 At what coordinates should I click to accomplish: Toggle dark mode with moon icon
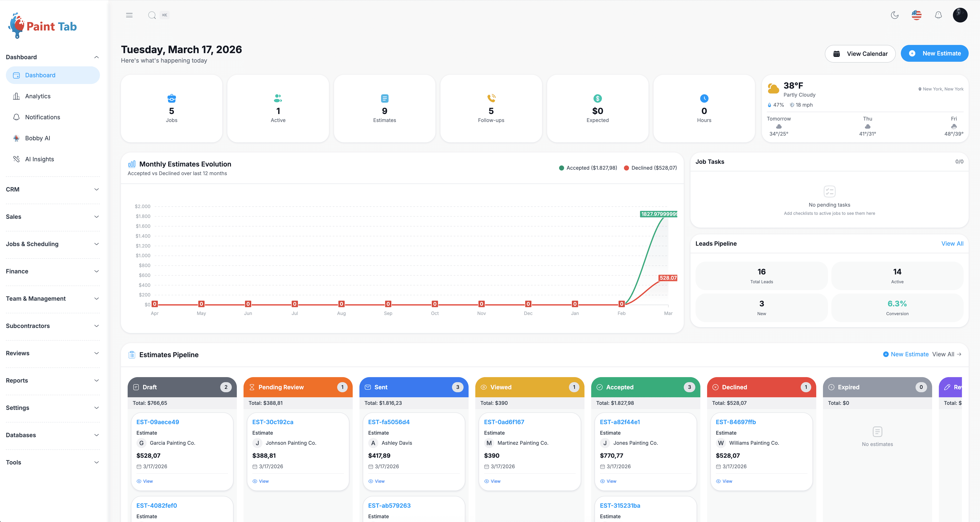click(x=895, y=15)
